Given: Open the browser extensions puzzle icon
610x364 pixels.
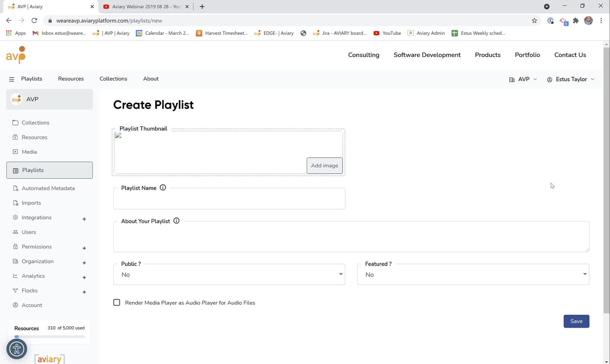Looking at the screenshot, I should click(x=576, y=21).
